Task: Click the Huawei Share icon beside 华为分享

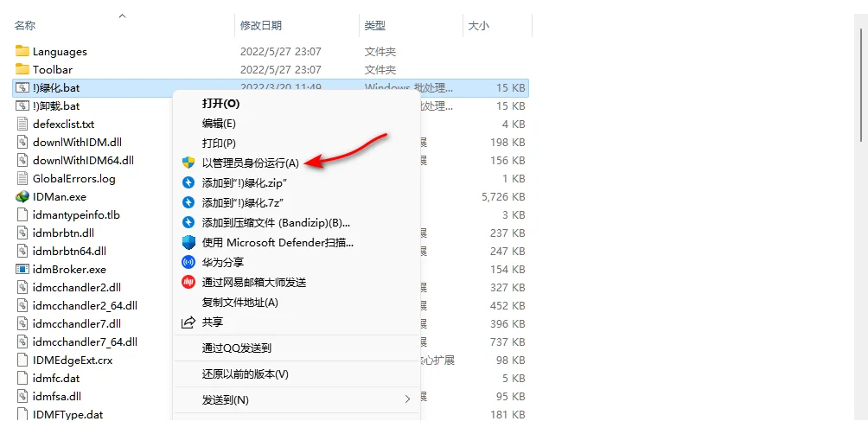Action: coord(188,262)
